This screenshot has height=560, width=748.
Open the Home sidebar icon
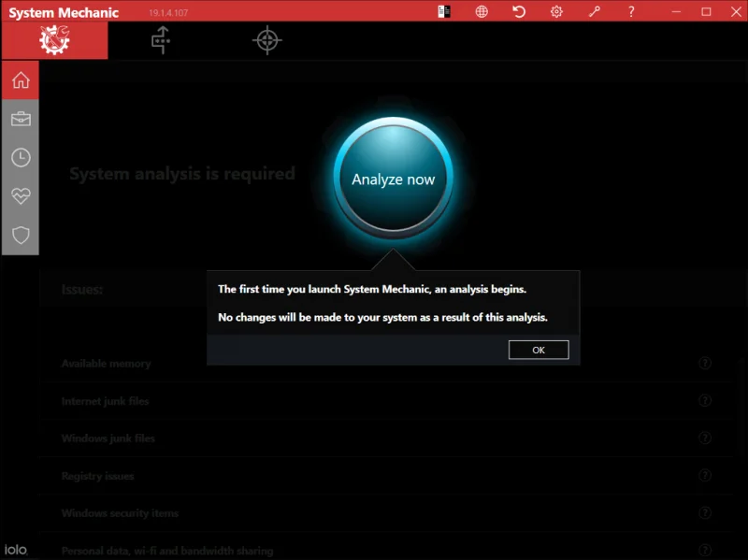point(21,80)
